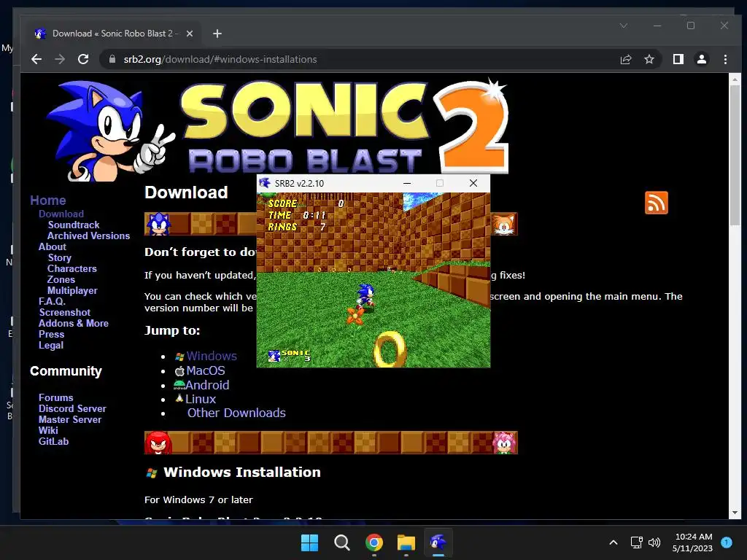Open the Zones link
Viewport: 747px width, 560px height.
(x=61, y=279)
